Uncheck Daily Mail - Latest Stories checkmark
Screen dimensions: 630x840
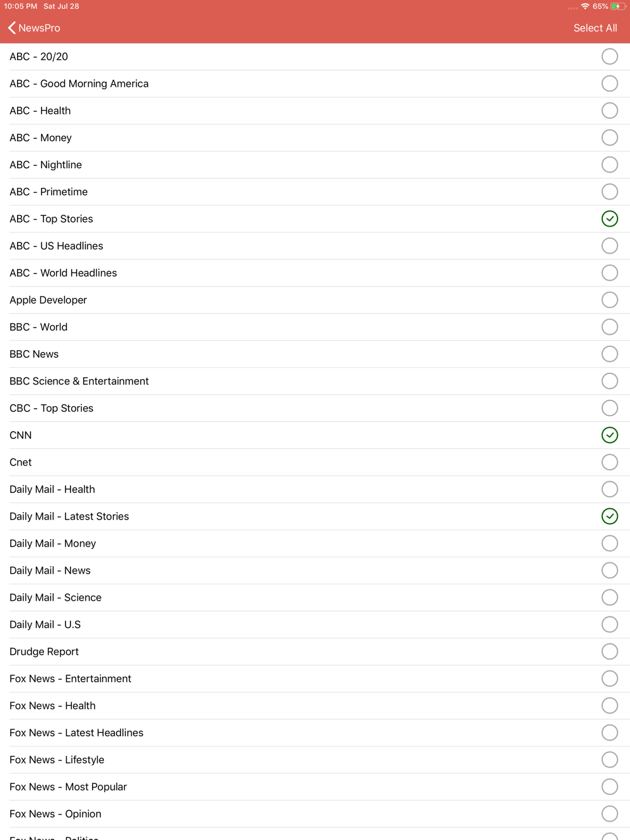click(609, 516)
